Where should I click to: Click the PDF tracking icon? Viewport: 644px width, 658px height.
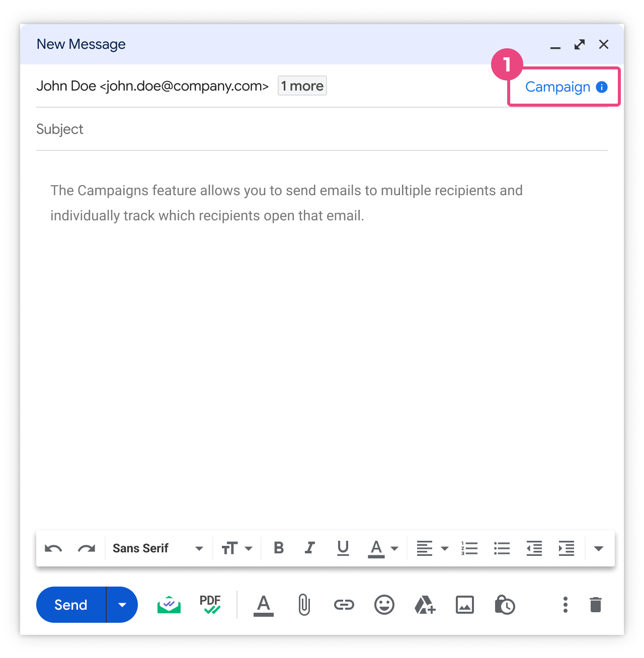(x=210, y=604)
